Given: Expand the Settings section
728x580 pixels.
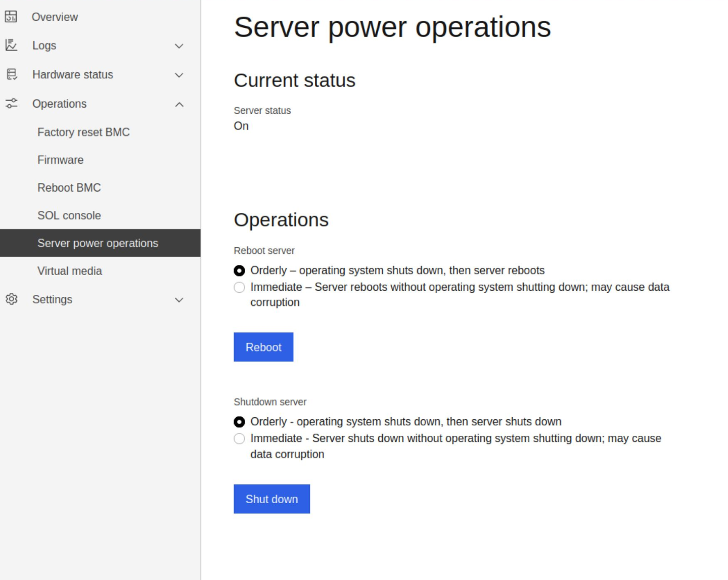Looking at the screenshot, I should [x=178, y=300].
